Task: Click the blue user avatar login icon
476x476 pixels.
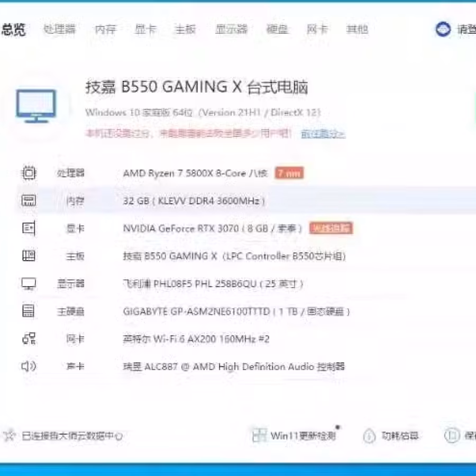Action: pyautogui.click(x=443, y=30)
